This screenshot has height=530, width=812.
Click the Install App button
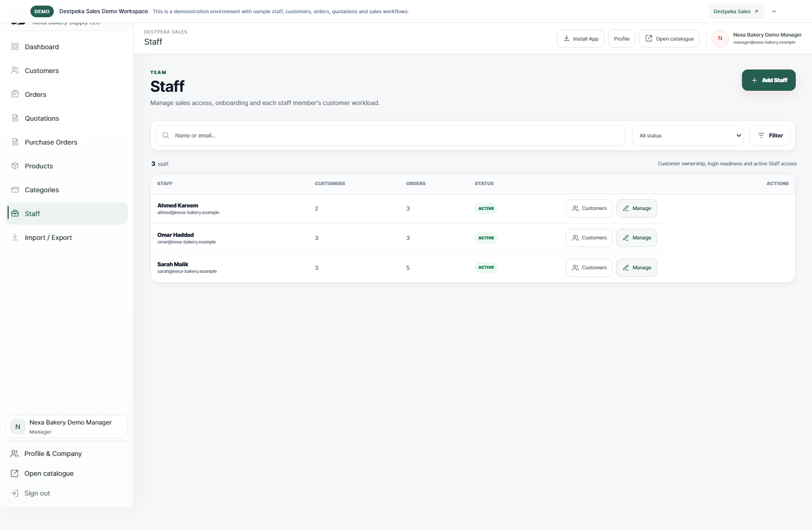(x=581, y=39)
